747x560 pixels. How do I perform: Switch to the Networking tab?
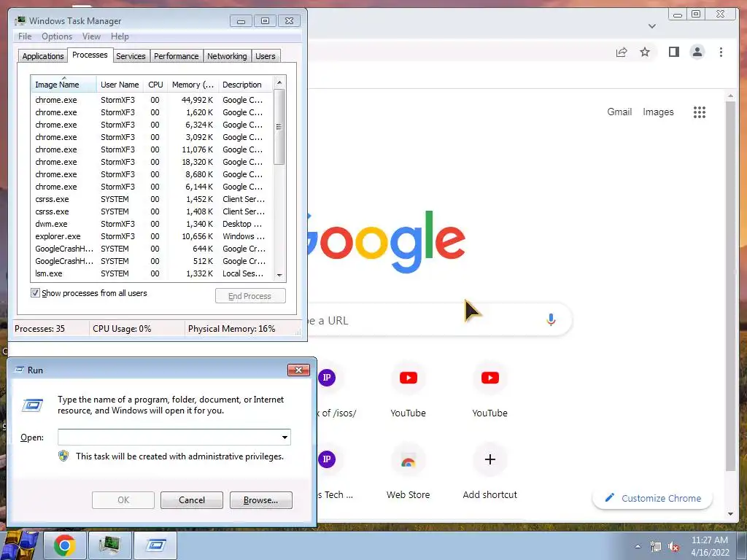228,56
